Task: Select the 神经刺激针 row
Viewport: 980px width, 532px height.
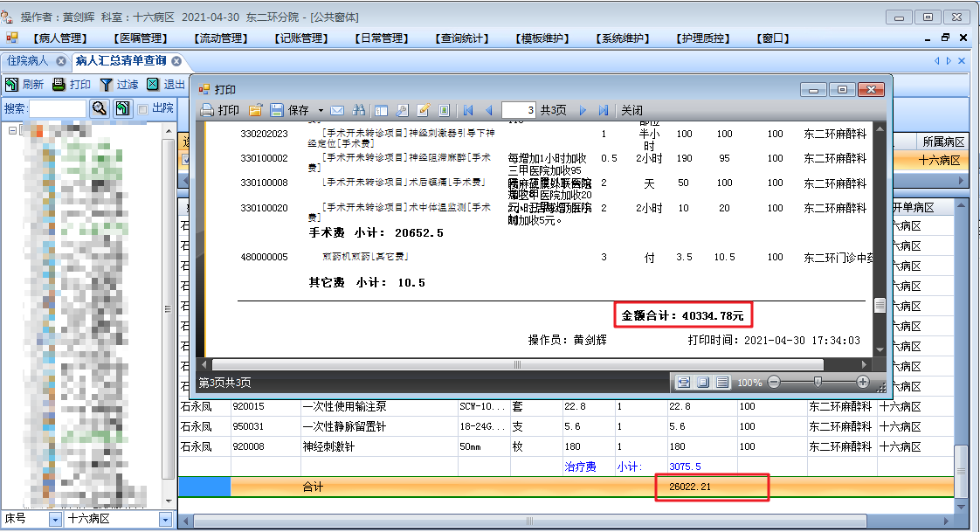Action: [566, 446]
